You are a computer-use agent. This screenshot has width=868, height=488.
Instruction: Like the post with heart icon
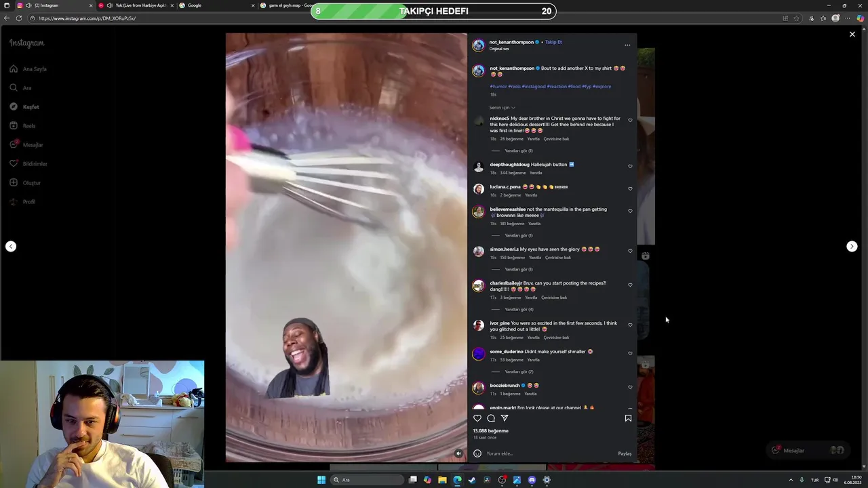pyautogui.click(x=477, y=418)
